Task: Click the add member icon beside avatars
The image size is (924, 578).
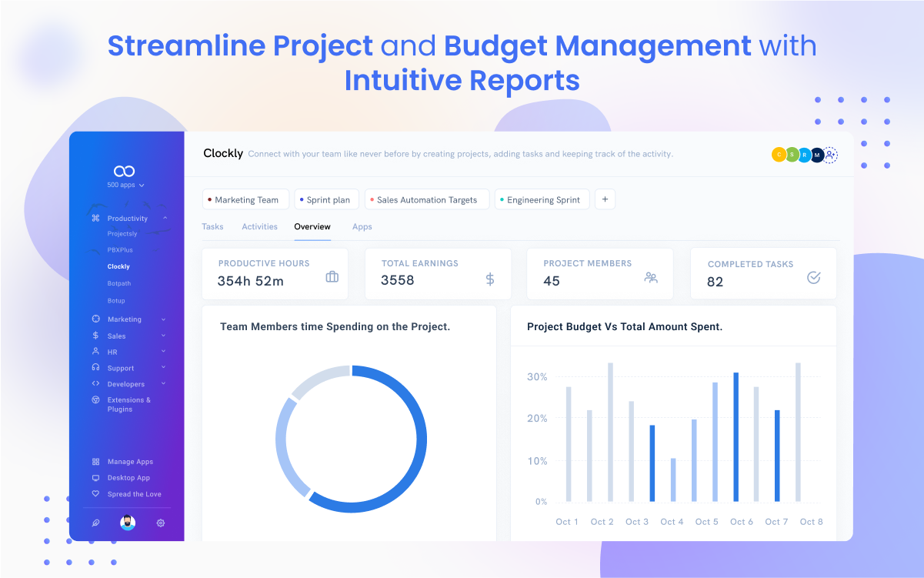Action: tap(830, 155)
